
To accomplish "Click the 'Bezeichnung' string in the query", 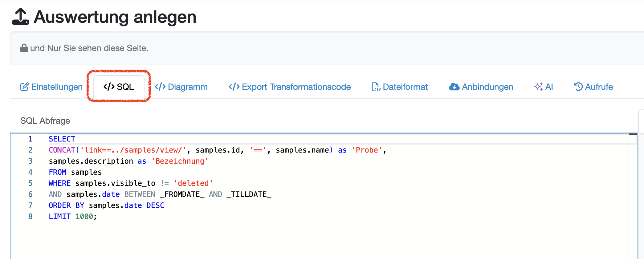I will 180,161.
